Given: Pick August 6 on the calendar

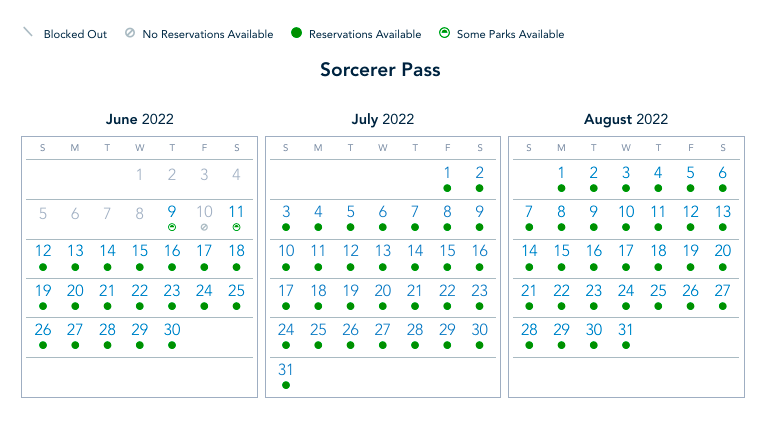Looking at the screenshot, I should pyautogui.click(x=722, y=173).
